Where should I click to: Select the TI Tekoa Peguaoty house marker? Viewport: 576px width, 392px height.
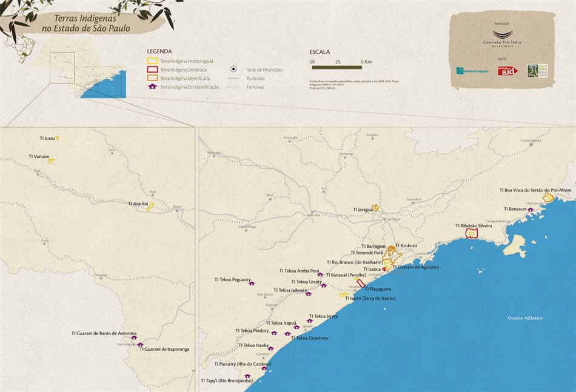pos(252,284)
